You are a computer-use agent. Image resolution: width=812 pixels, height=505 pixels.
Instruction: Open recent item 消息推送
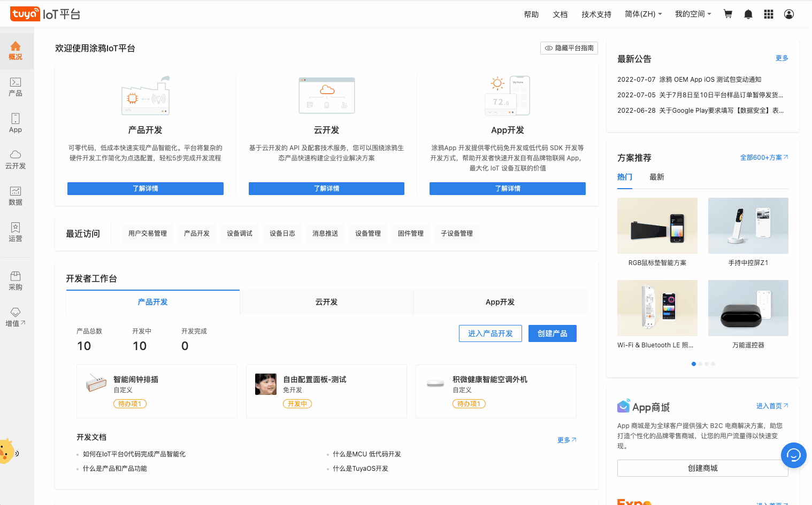325,234
